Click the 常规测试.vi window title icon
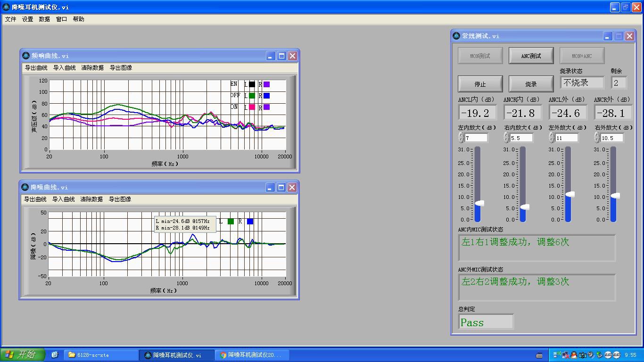 456,36
